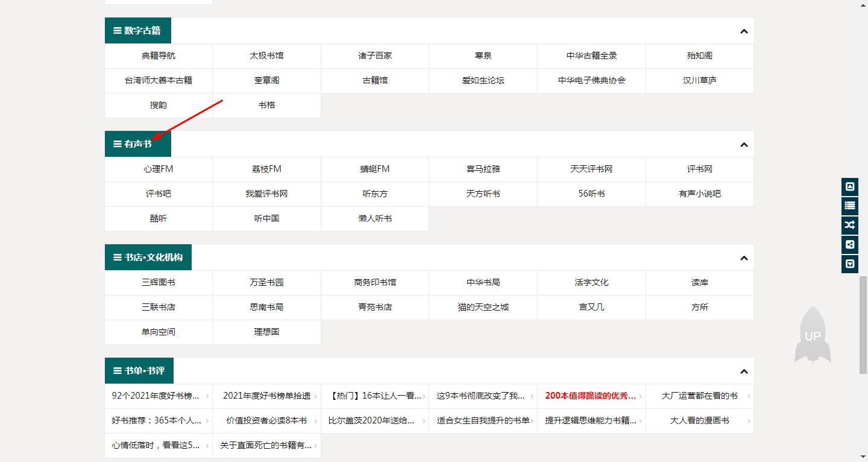868x462 pixels.
Task: Open the share icon in right sidebar
Action: (x=849, y=245)
